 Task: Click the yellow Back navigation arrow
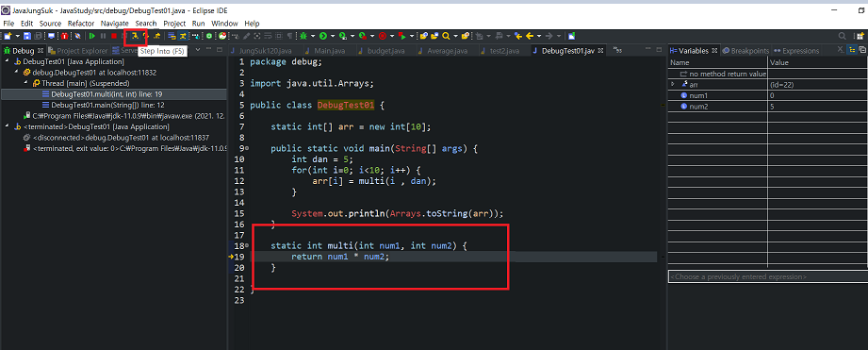(530, 36)
